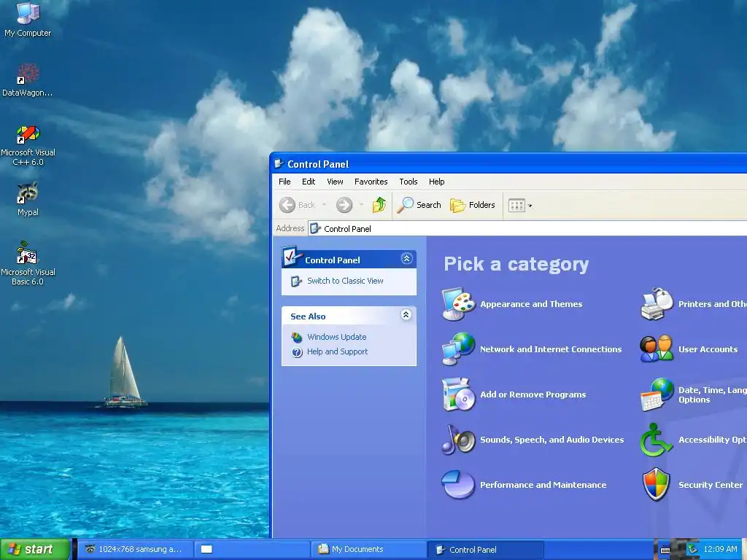Click the keyboard tray icon
747x560 pixels.
pyautogui.click(x=665, y=550)
